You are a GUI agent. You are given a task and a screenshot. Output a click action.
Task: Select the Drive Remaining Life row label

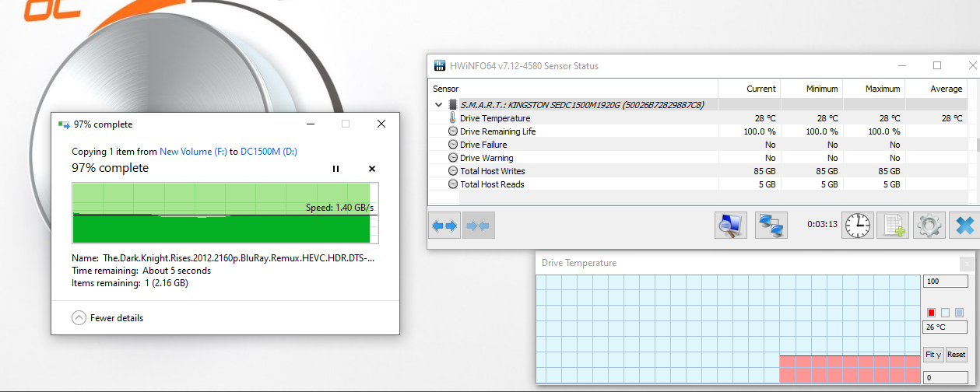coord(497,131)
